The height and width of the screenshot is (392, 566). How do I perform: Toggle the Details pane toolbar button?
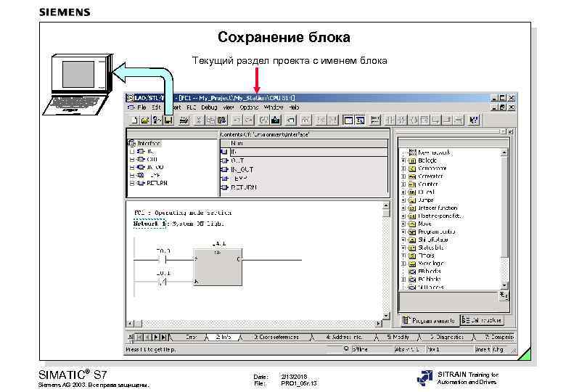click(x=360, y=121)
